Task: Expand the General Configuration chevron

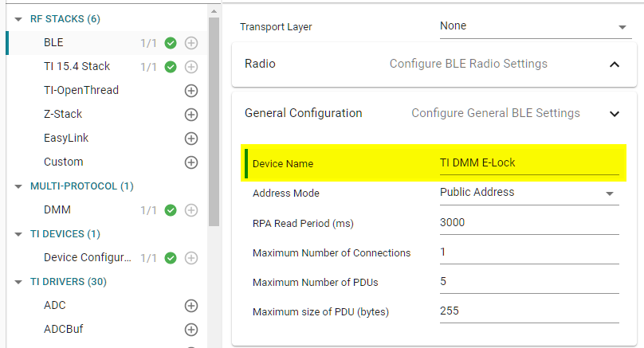Action: 614,114
